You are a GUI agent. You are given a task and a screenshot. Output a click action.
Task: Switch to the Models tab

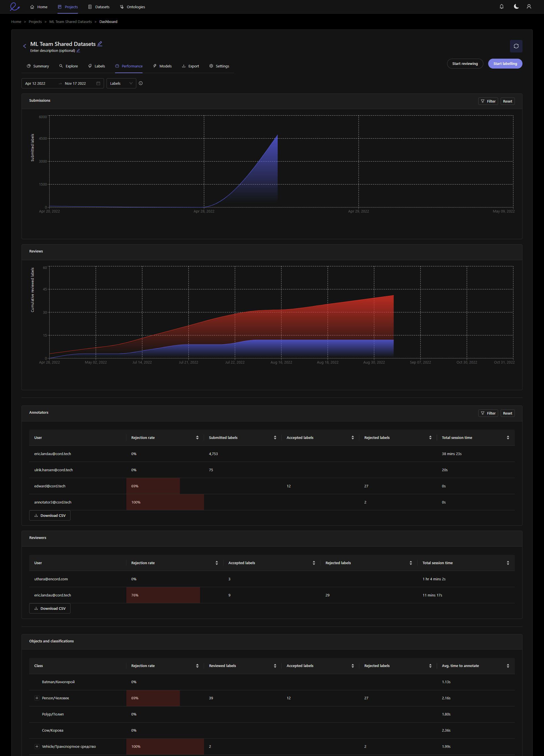pyautogui.click(x=162, y=66)
